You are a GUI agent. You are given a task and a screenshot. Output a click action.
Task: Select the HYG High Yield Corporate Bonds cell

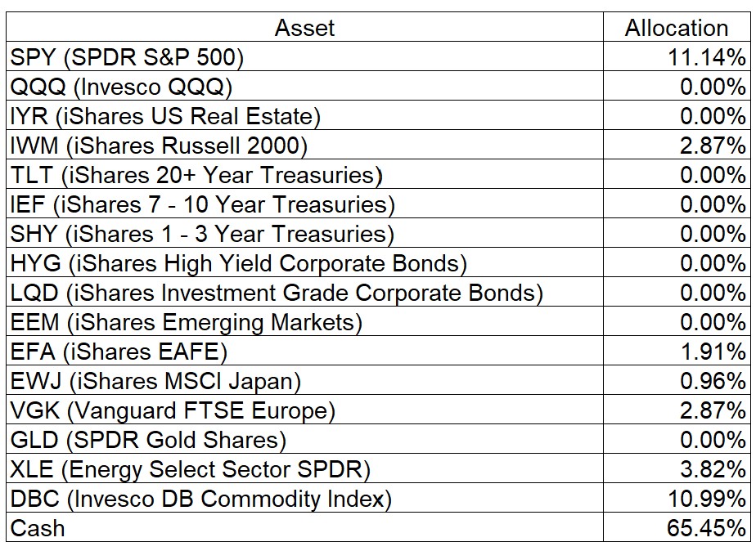pos(239,263)
